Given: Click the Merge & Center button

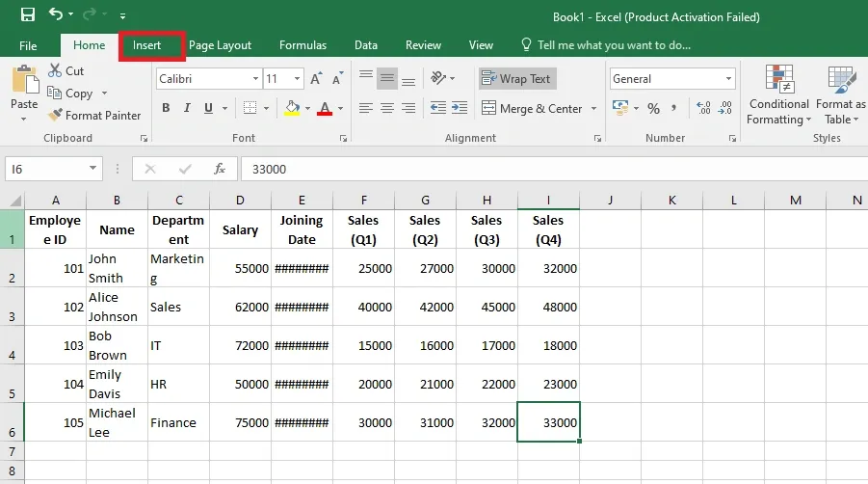Looking at the screenshot, I should click(533, 109).
